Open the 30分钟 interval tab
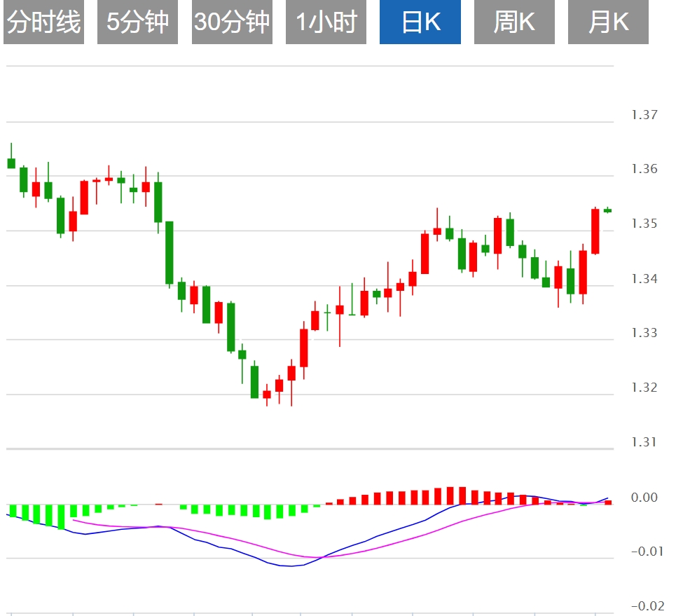This screenshot has width=683, height=616. pyautogui.click(x=232, y=22)
